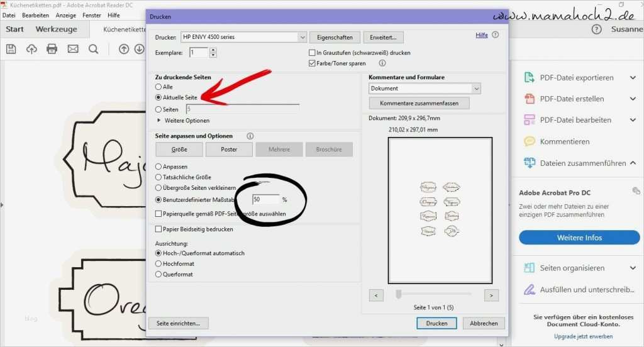
Task: Click the printer icon in Acrobat toolbar
Action: point(52,49)
